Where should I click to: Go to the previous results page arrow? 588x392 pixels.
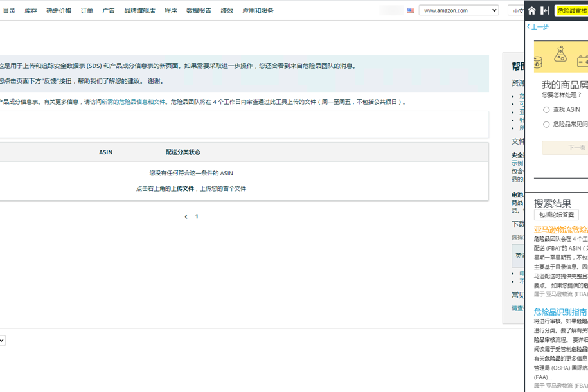pyautogui.click(x=186, y=217)
